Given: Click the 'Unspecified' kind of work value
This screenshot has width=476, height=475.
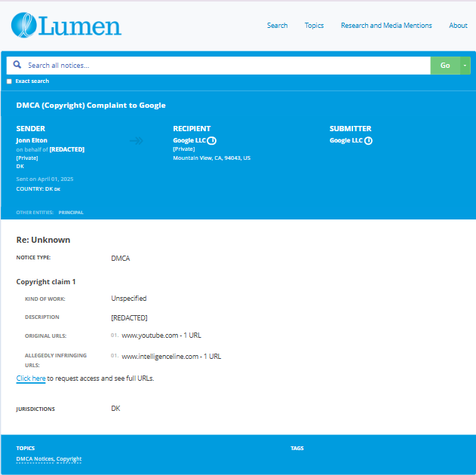Looking at the screenshot, I should pyautogui.click(x=129, y=298).
